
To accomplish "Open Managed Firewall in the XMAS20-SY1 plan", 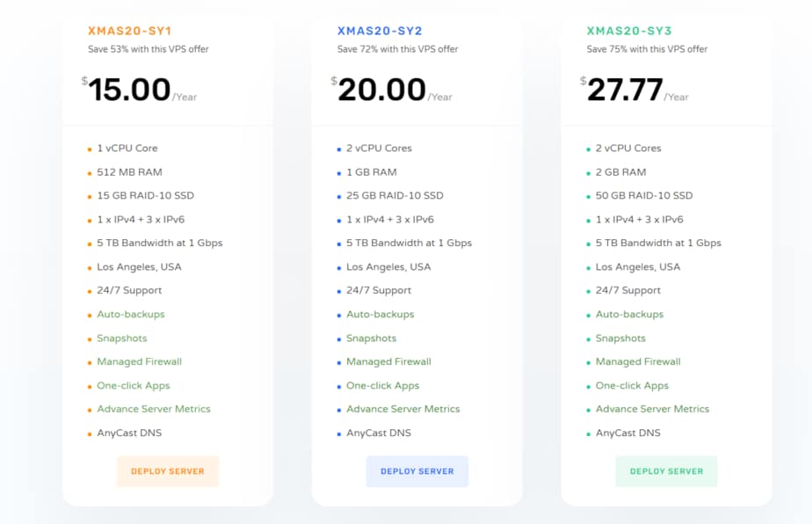I will click(x=140, y=361).
